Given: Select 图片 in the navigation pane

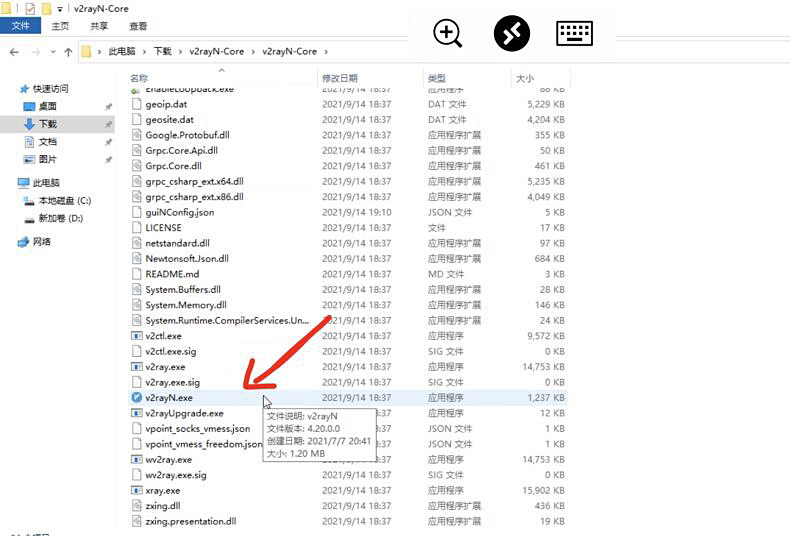Looking at the screenshot, I should point(47,159).
